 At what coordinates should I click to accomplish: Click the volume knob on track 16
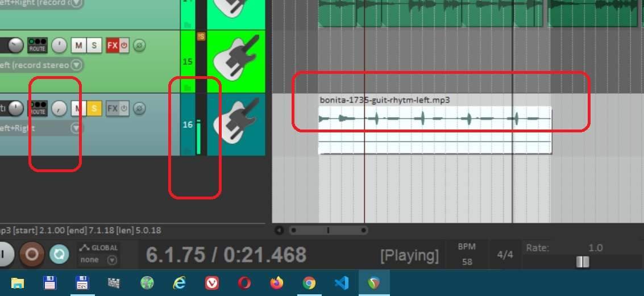(x=15, y=109)
